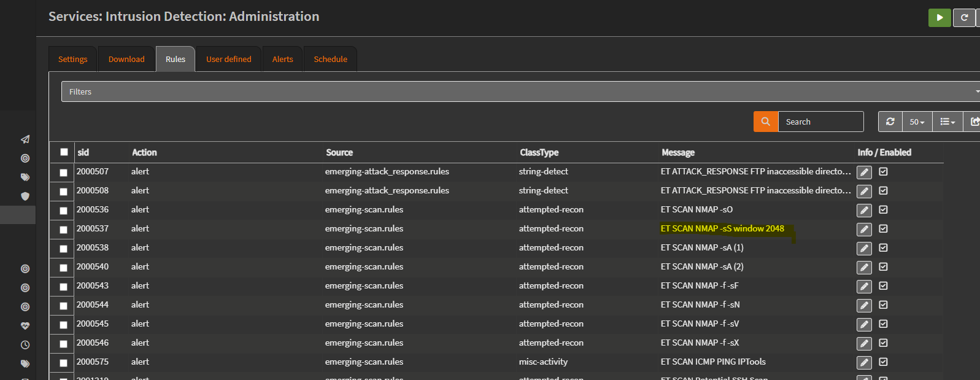The height and width of the screenshot is (380, 980).
Task: Click the heartbeat icon in left sidebar
Action: (x=25, y=326)
